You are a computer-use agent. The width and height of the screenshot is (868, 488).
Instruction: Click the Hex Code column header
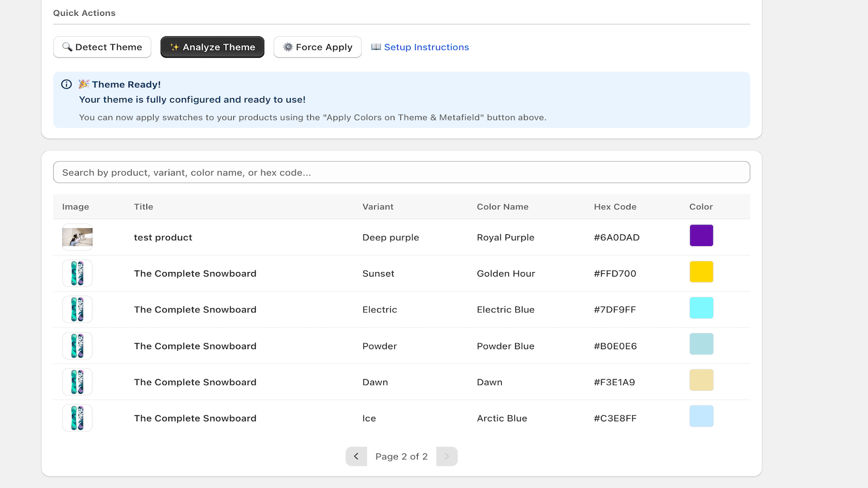point(615,207)
